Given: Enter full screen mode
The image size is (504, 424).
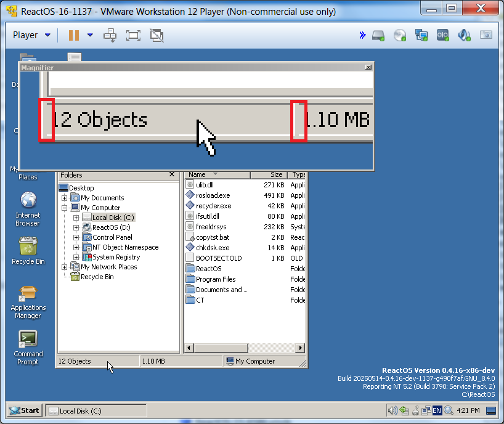Looking at the screenshot, I should [133, 35].
